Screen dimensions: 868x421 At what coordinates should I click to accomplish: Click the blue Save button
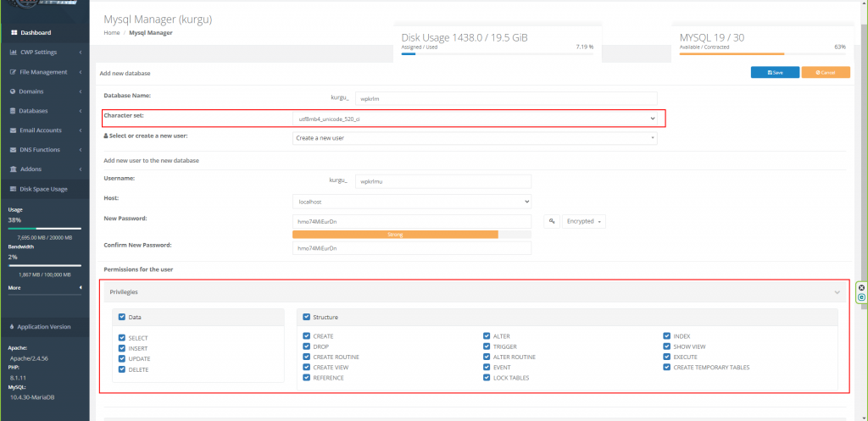(775, 73)
